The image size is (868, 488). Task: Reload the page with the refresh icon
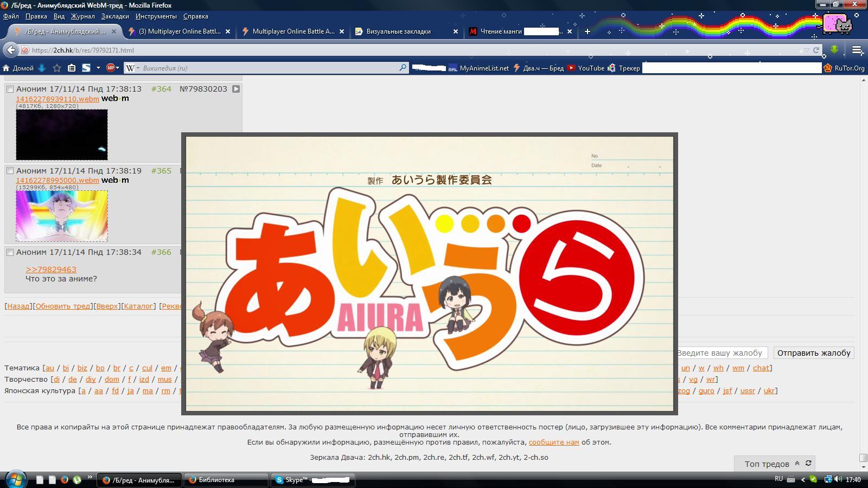coord(815,50)
